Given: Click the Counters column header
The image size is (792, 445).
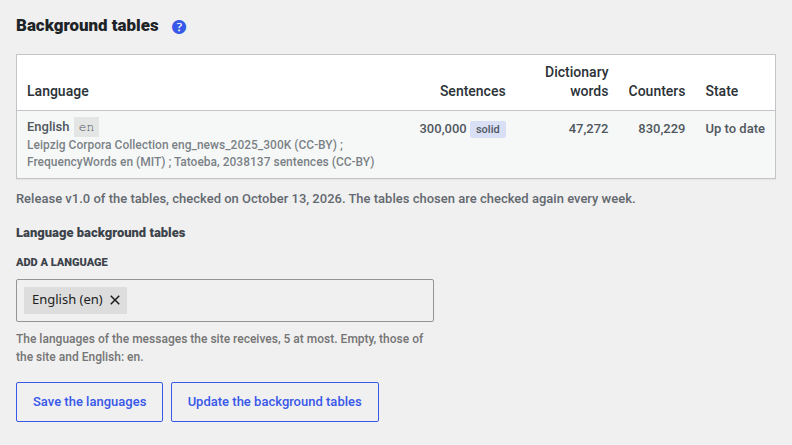Looking at the screenshot, I should 657,91.
